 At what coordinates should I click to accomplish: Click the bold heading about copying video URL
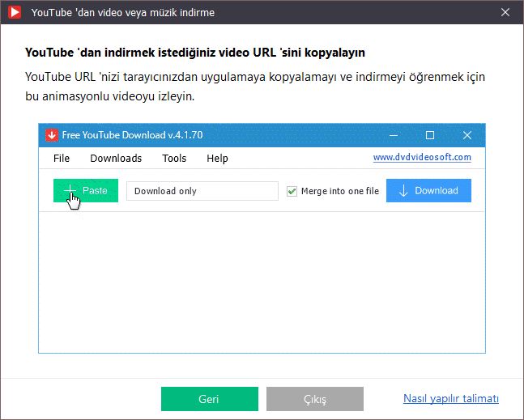click(195, 53)
